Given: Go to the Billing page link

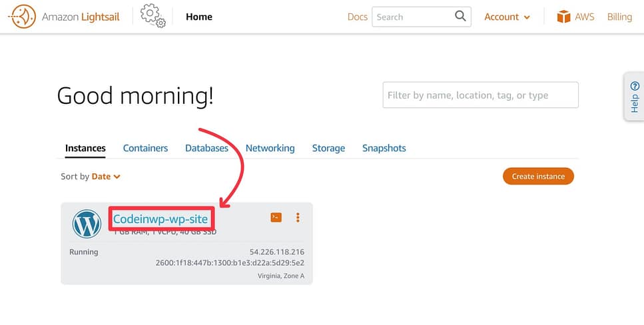Looking at the screenshot, I should click(x=619, y=17).
